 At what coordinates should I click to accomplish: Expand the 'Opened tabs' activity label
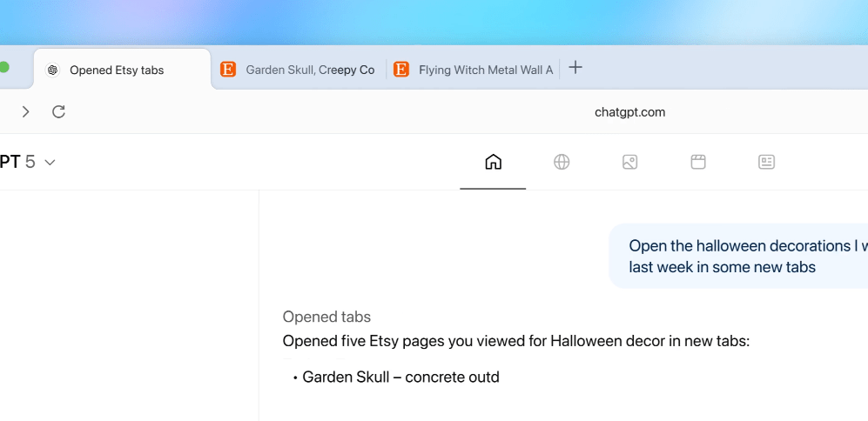tap(326, 317)
